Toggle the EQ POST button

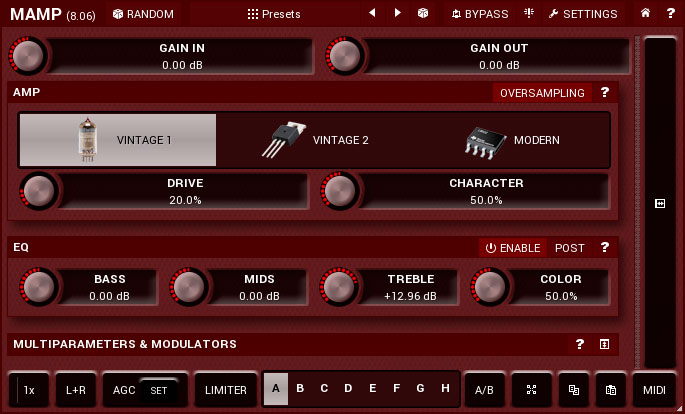coord(569,248)
